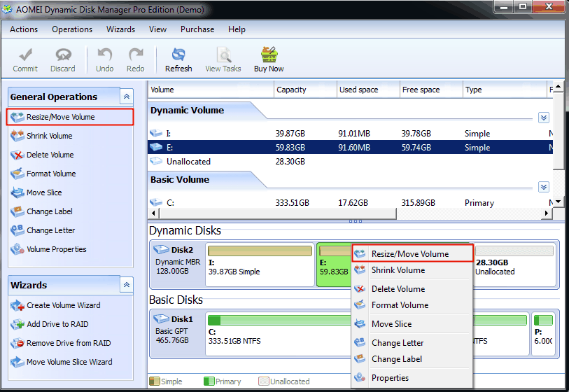Select the C: volume row

[x=350, y=202]
